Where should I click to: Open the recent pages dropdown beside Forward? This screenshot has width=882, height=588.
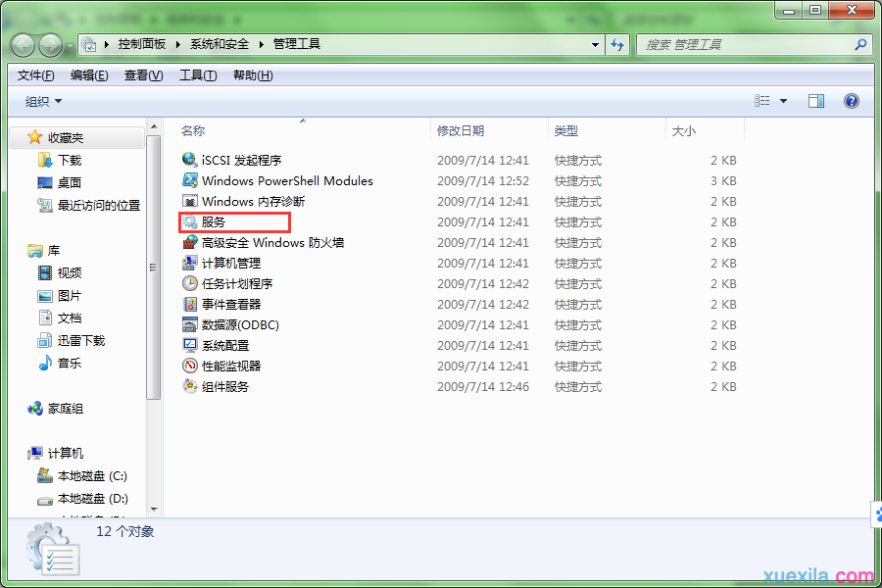(70, 46)
